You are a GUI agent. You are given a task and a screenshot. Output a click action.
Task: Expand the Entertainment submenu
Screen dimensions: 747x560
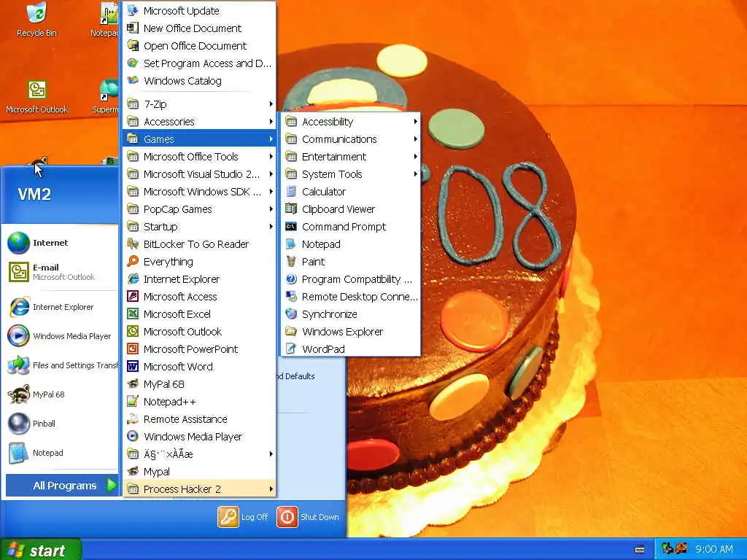351,157
